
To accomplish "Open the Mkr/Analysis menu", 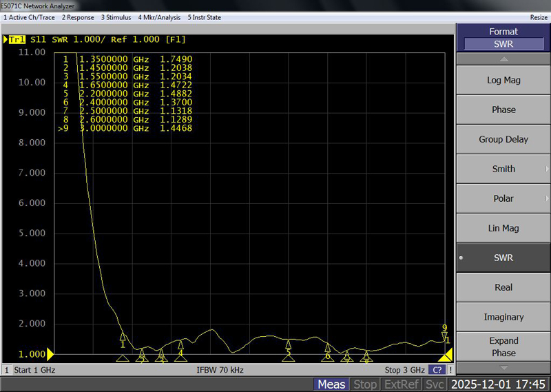I will click(159, 17).
